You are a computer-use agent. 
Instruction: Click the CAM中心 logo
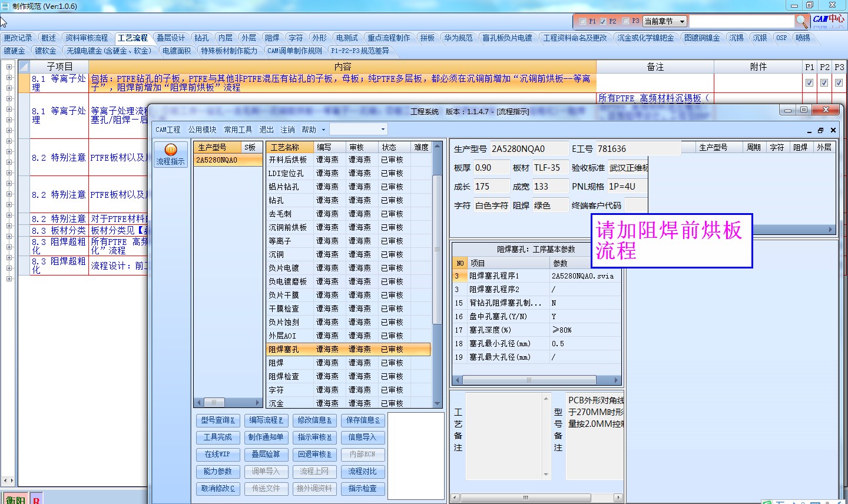pyautogui.click(x=829, y=21)
